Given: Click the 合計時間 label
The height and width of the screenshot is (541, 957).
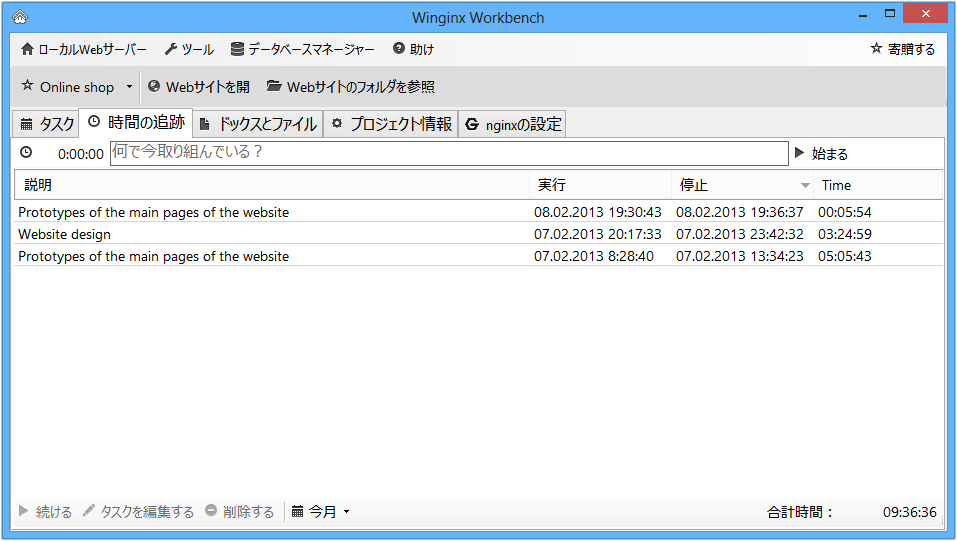Looking at the screenshot, I should [x=800, y=512].
